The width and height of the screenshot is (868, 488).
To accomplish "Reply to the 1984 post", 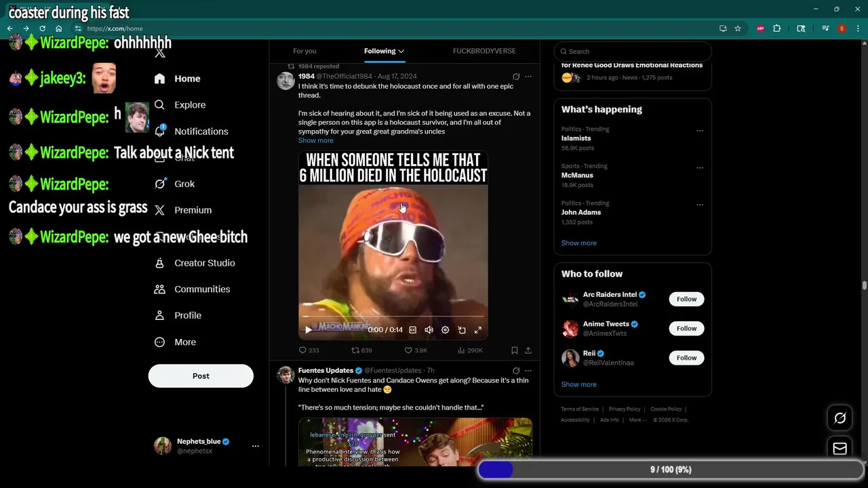I will (x=309, y=350).
